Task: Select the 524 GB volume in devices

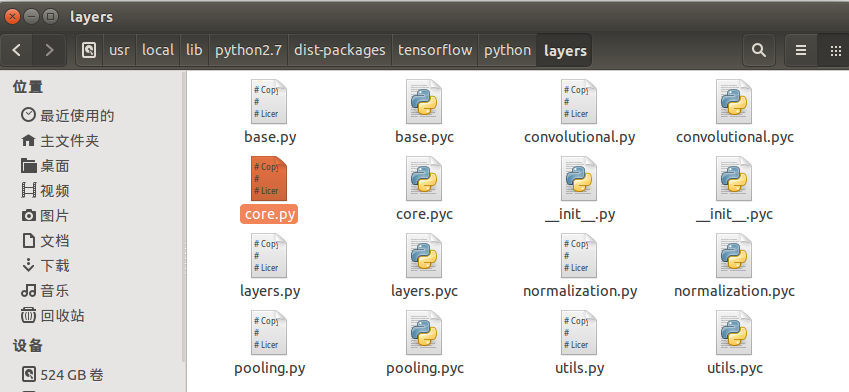Action: pyautogui.click(x=62, y=374)
